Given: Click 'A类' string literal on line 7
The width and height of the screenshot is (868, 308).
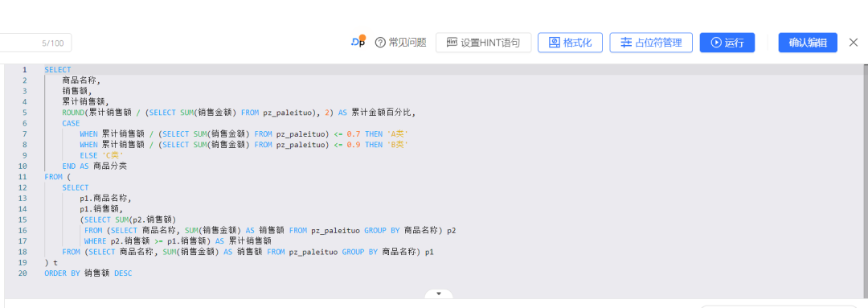Looking at the screenshot, I should click(x=399, y=134).
